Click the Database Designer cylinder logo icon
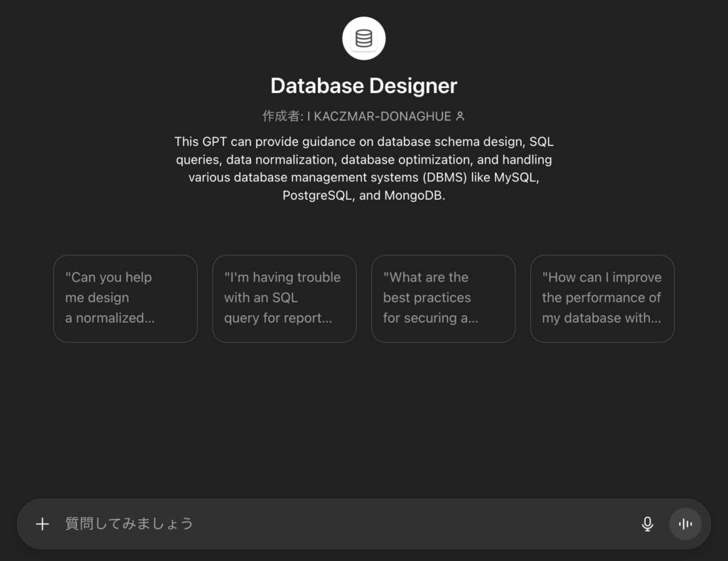 tap(363, 38)
